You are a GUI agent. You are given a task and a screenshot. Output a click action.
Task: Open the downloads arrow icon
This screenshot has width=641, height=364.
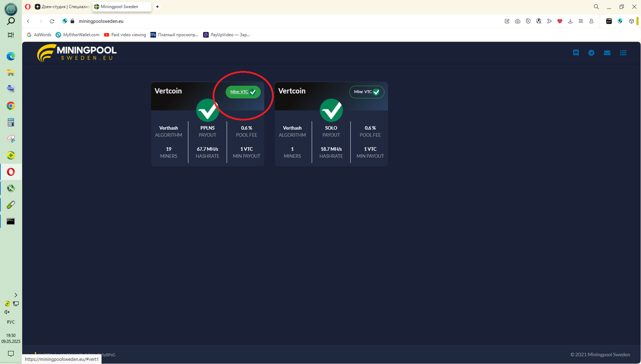coord(570,21)
